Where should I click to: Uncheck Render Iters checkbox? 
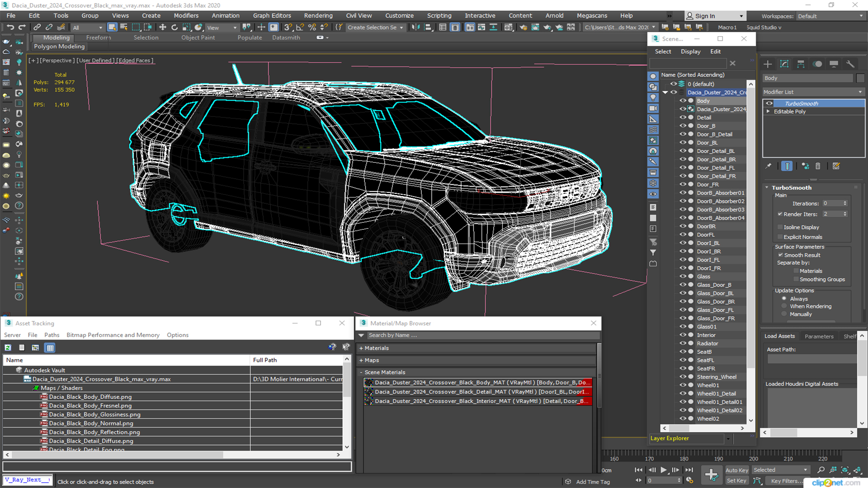(780, 214)
